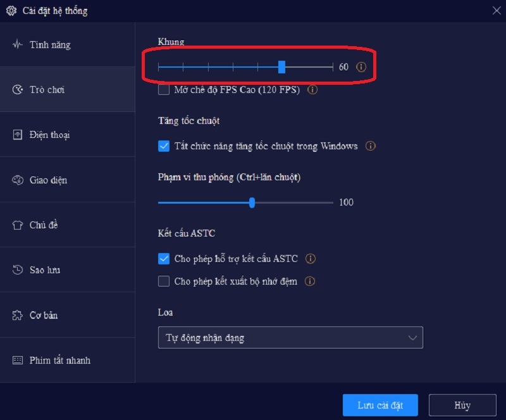Click the Giao diện palette icon

pyautogui.click(x=18, y=180)
